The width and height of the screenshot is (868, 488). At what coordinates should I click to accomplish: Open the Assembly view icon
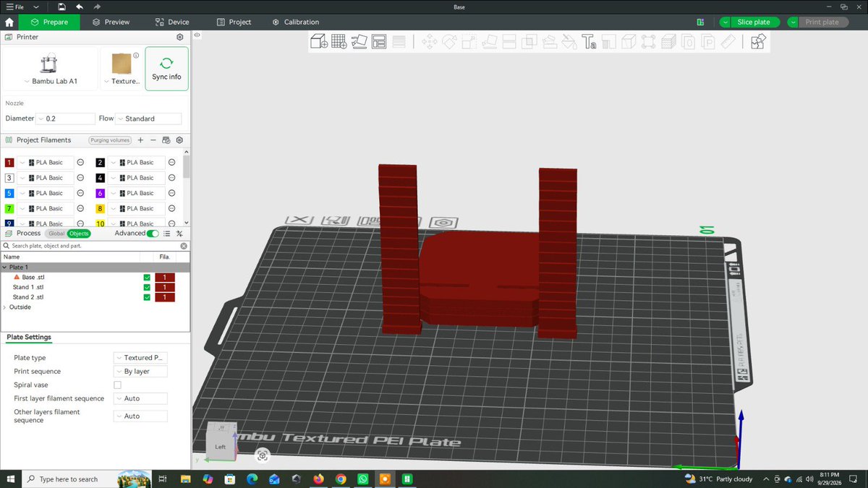coord(757,42)
